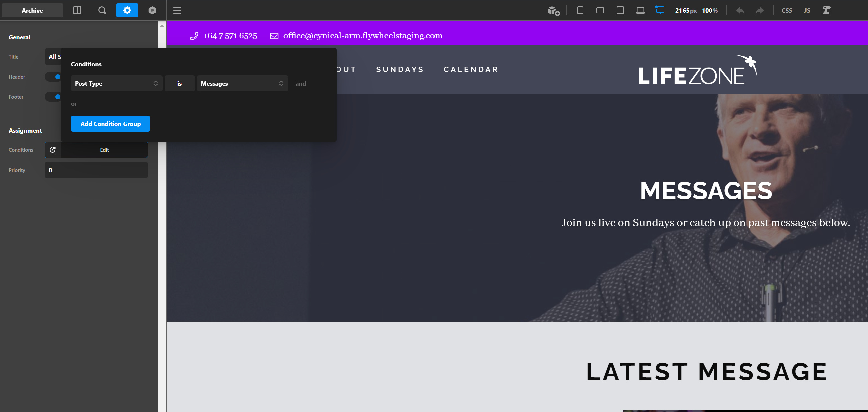The width and height of the screenshot is (868, 412).
Task: Click the hexagon templates icon
Action: coord(152,10)
